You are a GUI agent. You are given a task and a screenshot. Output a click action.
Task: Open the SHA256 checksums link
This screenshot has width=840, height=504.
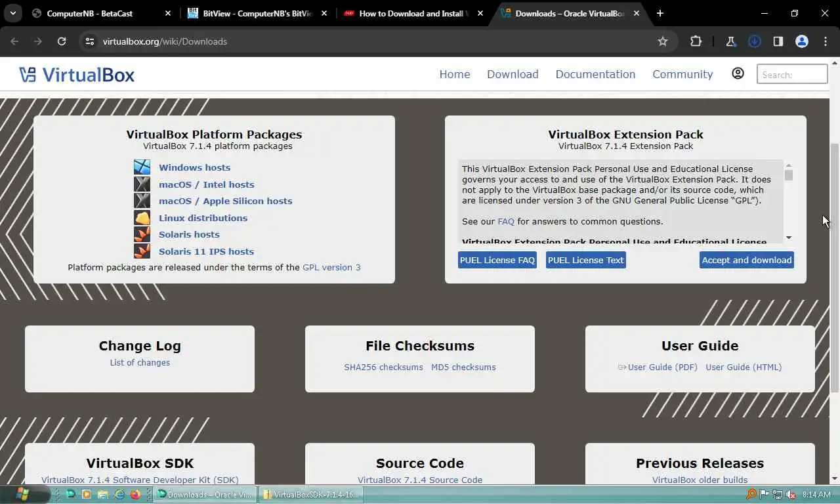point(383,367)
